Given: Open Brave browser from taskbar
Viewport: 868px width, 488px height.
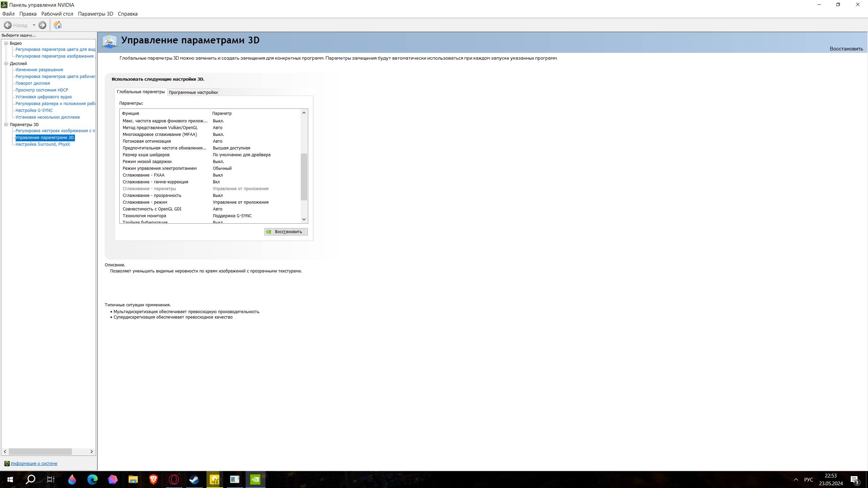Looking at the screenshot, I should point(153,480).
